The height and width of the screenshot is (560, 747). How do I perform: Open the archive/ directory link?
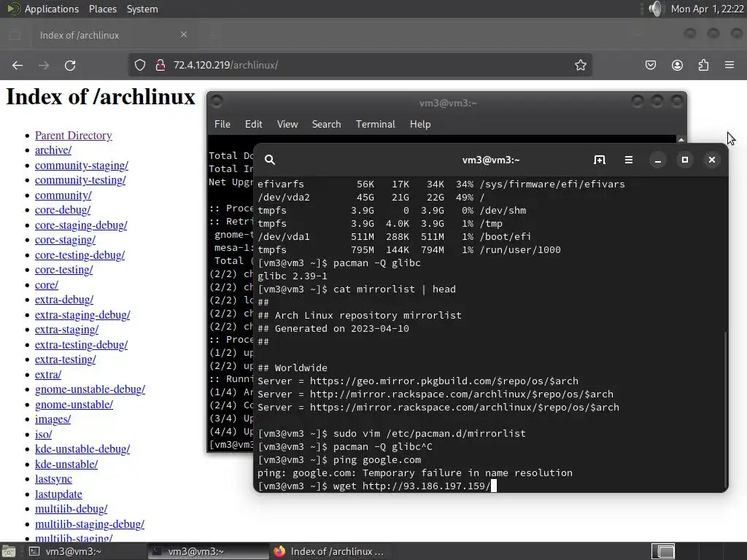[x=53, y=150]
